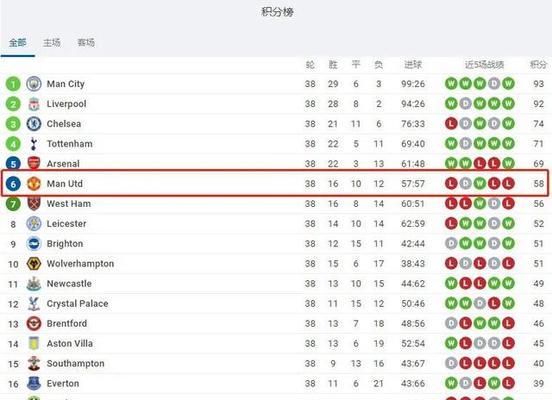The image size is (552, 400).
Task: Open the Southampton team name
Action: (x=76, y=363)
